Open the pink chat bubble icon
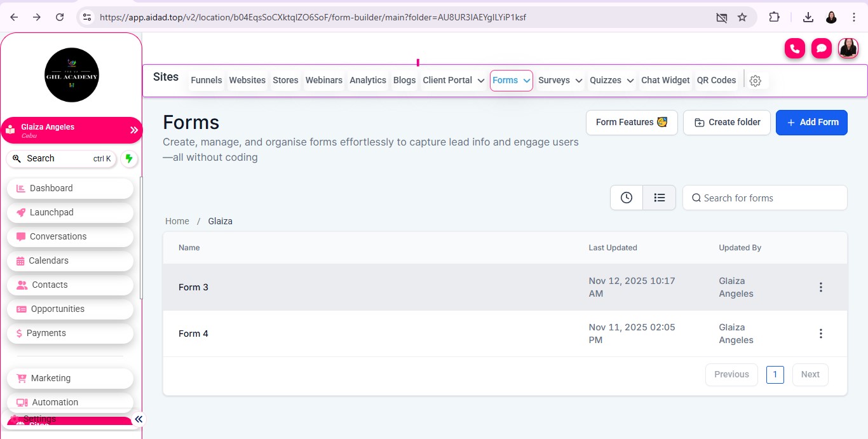This screenshot has width=868, height=439. coord(821,49)
